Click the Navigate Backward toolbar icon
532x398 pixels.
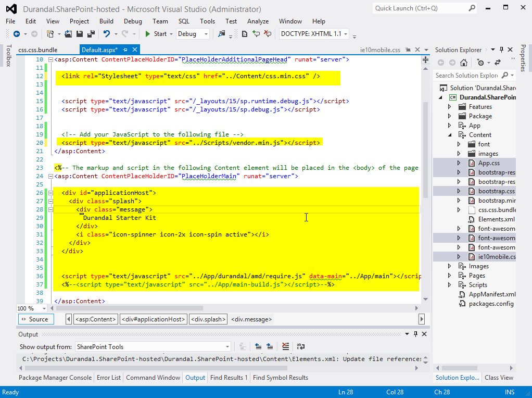[x=16, y=34]
